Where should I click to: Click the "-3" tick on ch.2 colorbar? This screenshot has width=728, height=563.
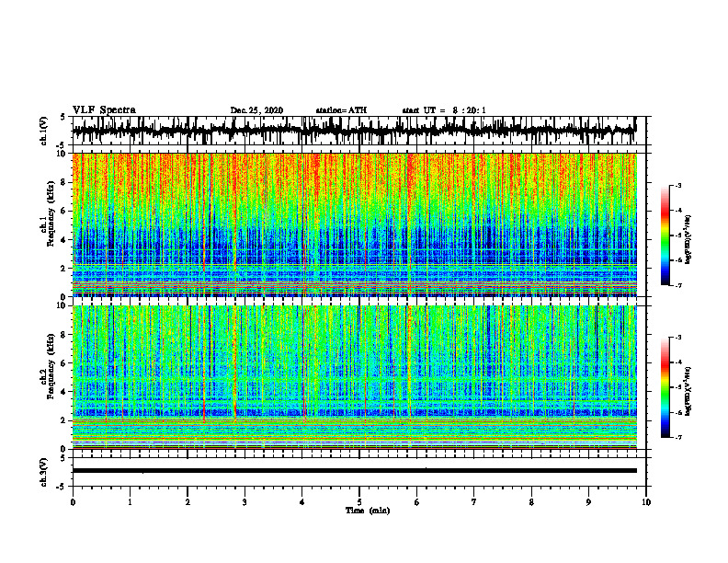click(678, 338)
